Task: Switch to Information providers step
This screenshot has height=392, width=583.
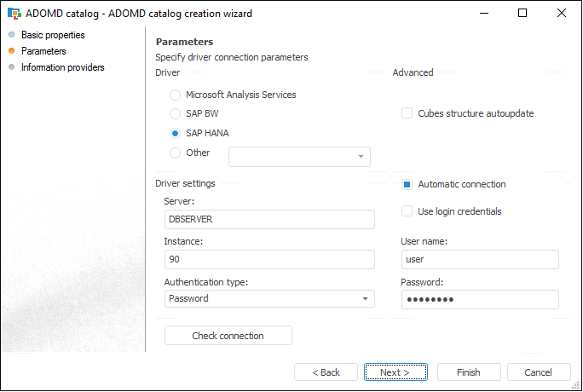Action: tap(62, 67)
